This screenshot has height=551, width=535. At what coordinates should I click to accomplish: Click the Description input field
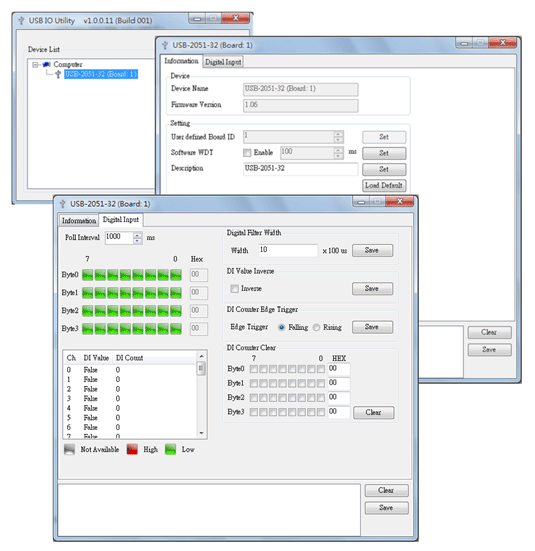click(300, 169)
